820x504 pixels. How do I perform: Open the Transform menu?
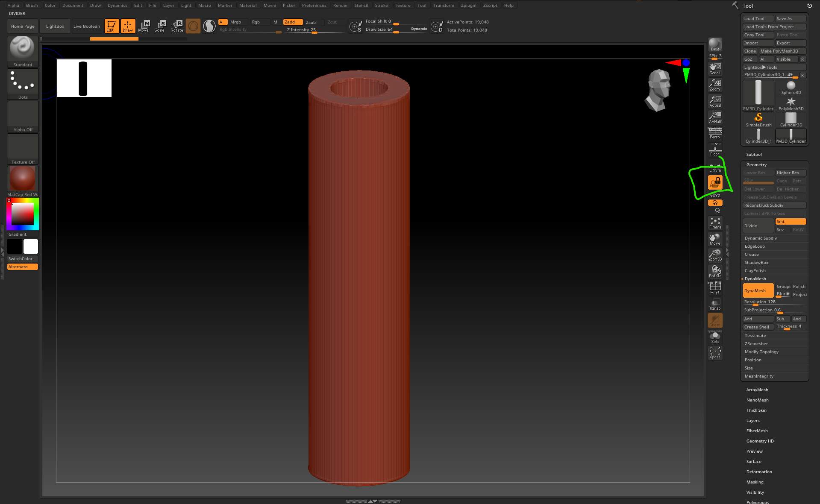tap(444, 5)
